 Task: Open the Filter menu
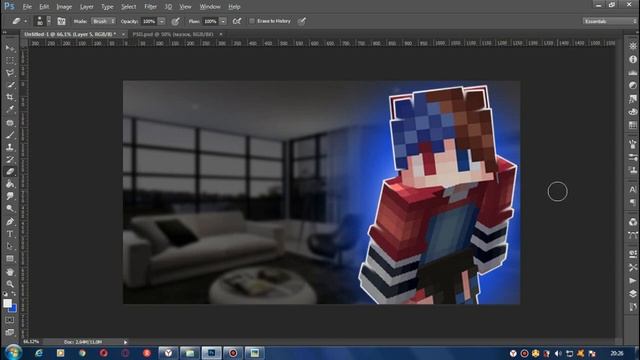click(150, 7)
